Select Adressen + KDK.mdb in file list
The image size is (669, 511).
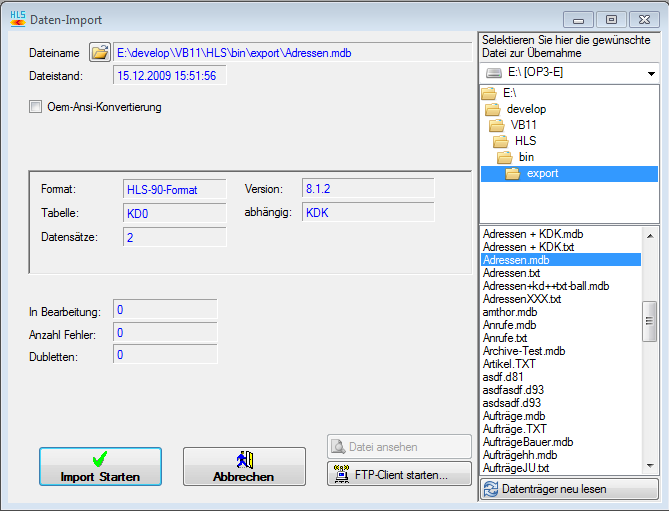[x=533, y=234]
